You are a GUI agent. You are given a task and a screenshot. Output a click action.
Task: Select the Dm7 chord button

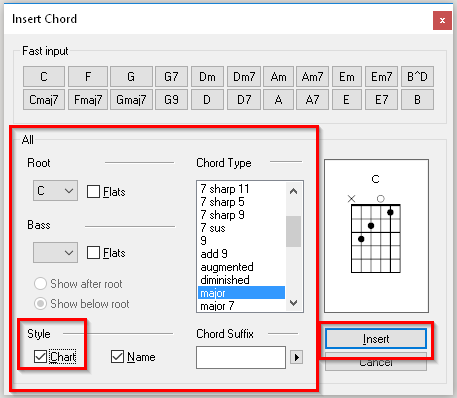tap(244, 77)
